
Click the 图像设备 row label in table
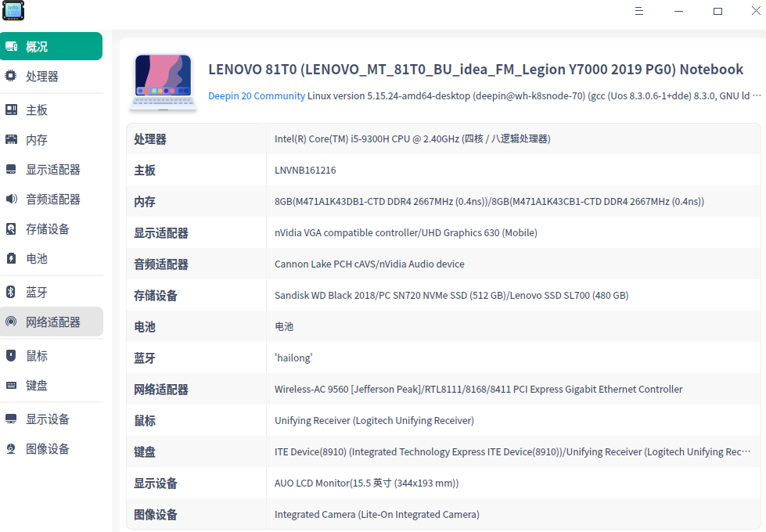tap(156, 515)
